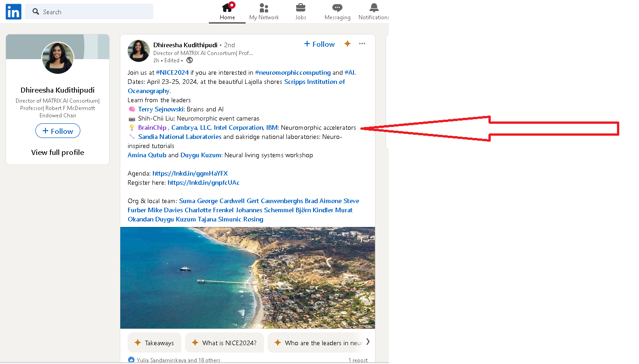Open the coastal aerial photo
This screenshot has height=364, width=639.
click(247, 278)
